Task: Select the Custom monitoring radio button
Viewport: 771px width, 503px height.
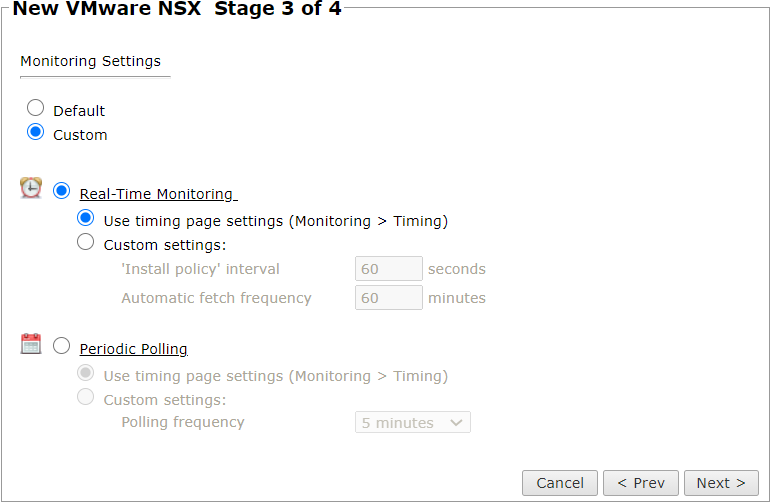Action: [x=36, y=132]
